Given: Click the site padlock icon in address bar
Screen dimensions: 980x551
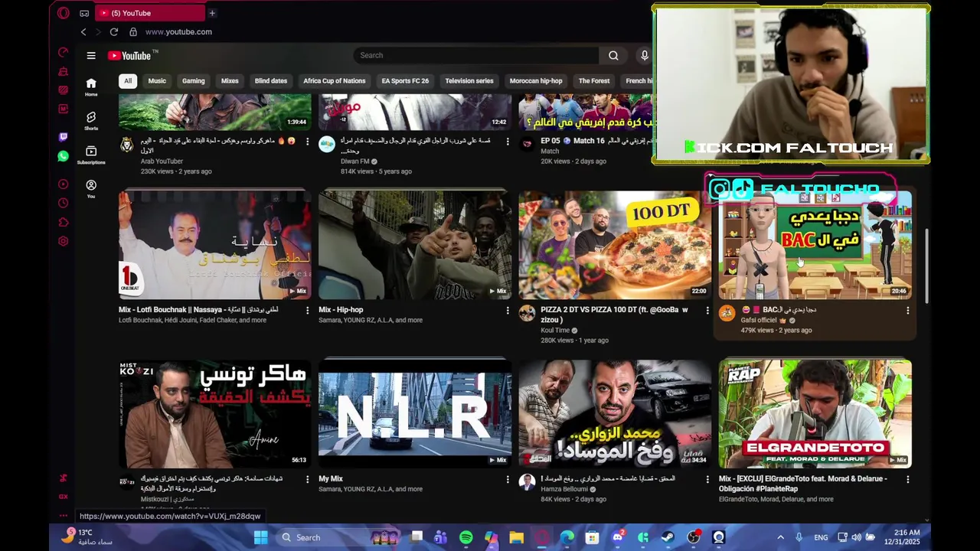Looking at the screenshot, I should [133, 32].
